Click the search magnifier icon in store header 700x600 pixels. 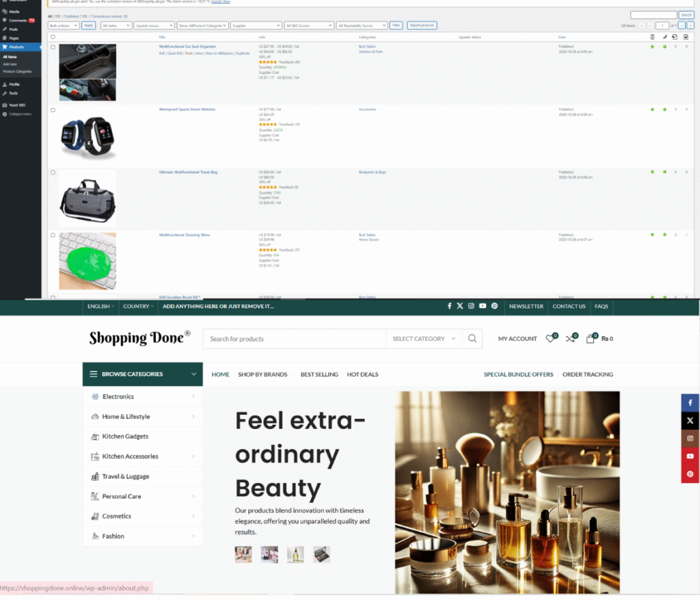(472, 339)
